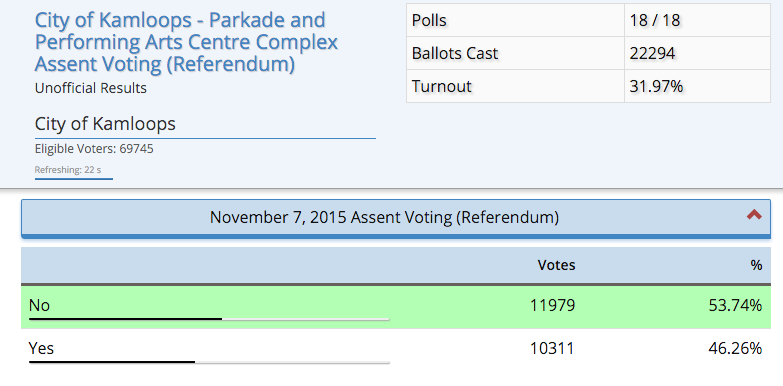Click the Refreshing countdown indicator
The width and height of the screenshot is (783, 386).
tap(68, 170)
